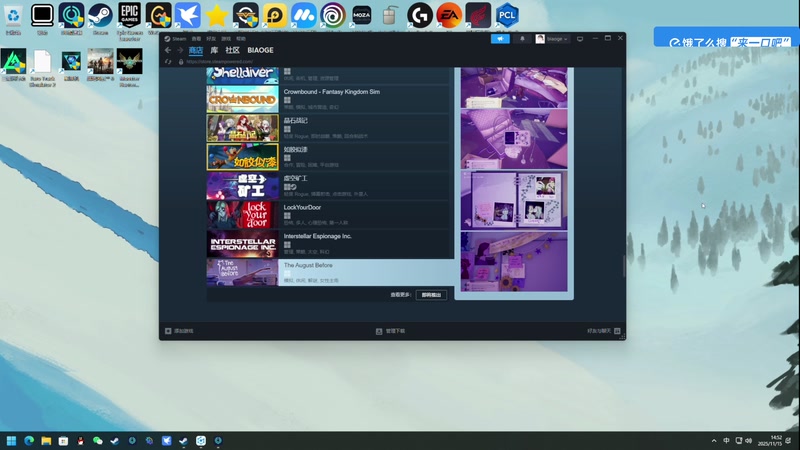Screen dimensions: 800x450
Task: View the scrapbook photo album screenshot
Action: click(x=514, y=201)
